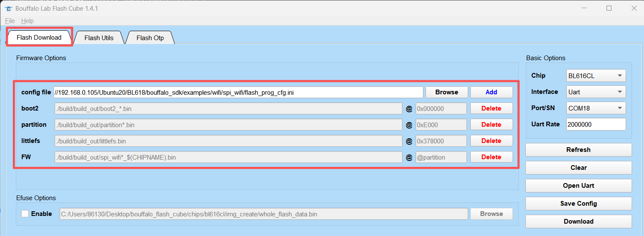Switch to the Flash Otp tab
The image size is (644, 236).
pyautogui.click(x=150, y=38)
